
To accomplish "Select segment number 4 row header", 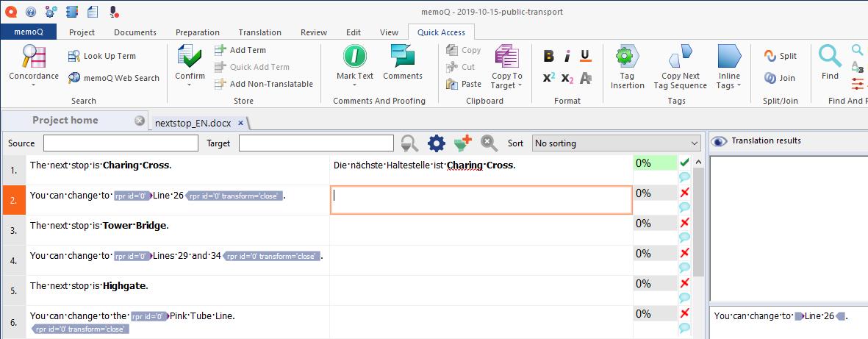I will 13,260.
